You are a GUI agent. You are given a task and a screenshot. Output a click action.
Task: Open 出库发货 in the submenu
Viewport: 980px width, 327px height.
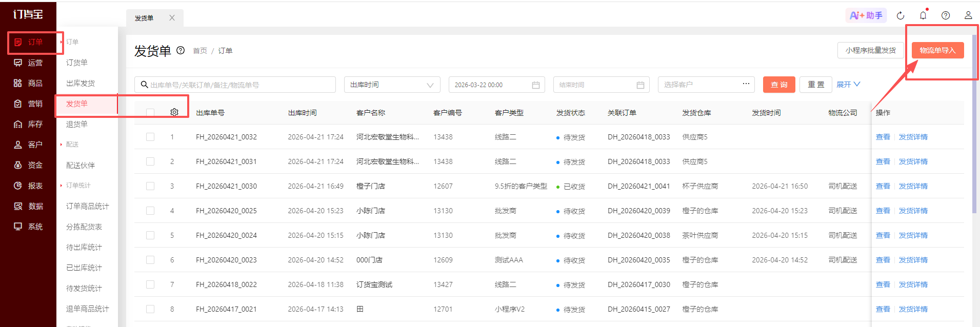[81, 83]
